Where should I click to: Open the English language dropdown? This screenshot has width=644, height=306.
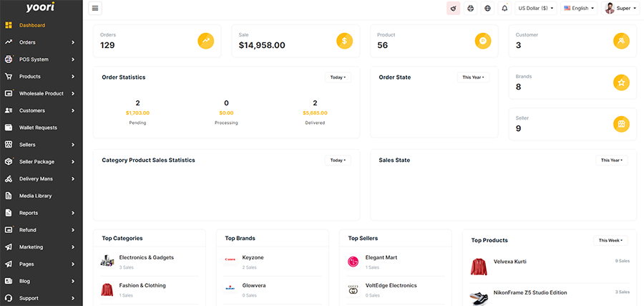point(578,9)
